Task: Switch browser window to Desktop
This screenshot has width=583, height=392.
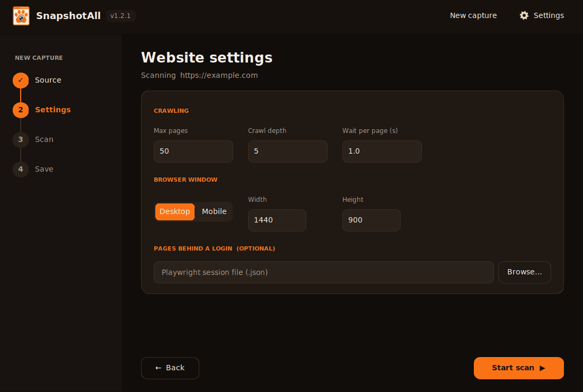Action: point(175,212)
